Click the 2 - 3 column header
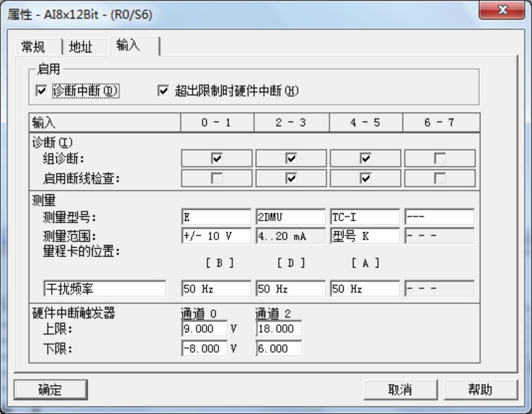The width and height of the screenshot is (532, 414). click(x=292, y=122)
